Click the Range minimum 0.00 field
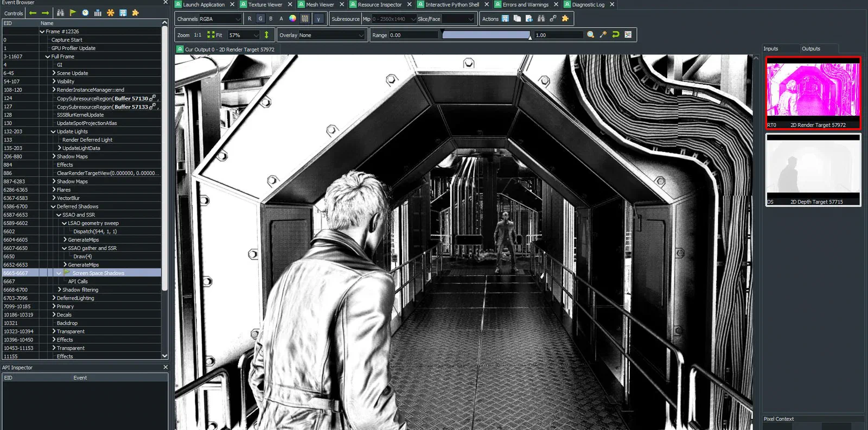The height and width of the screenshot is (430, 868). tap(413, 35)
